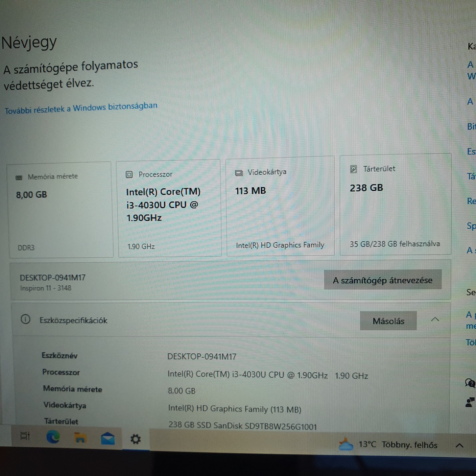Click the Névjegy page heading
Screen dimensions: 476x476
coord(29,43)
